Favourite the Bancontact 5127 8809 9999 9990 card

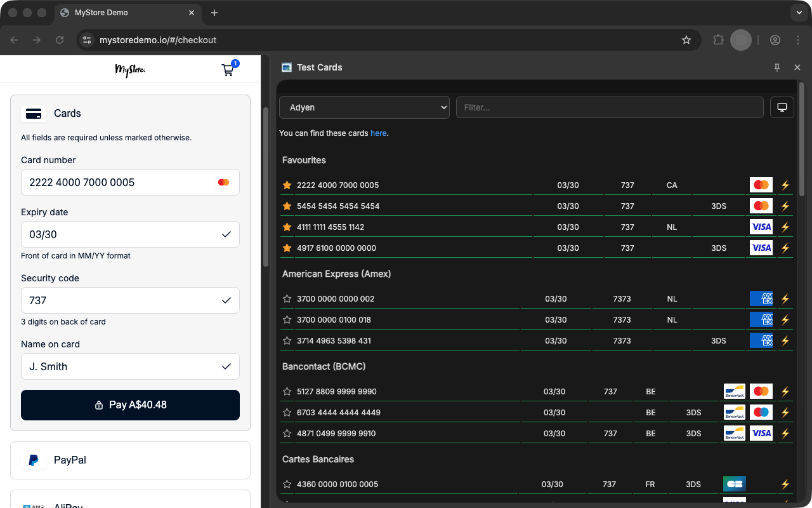point(287,391)
